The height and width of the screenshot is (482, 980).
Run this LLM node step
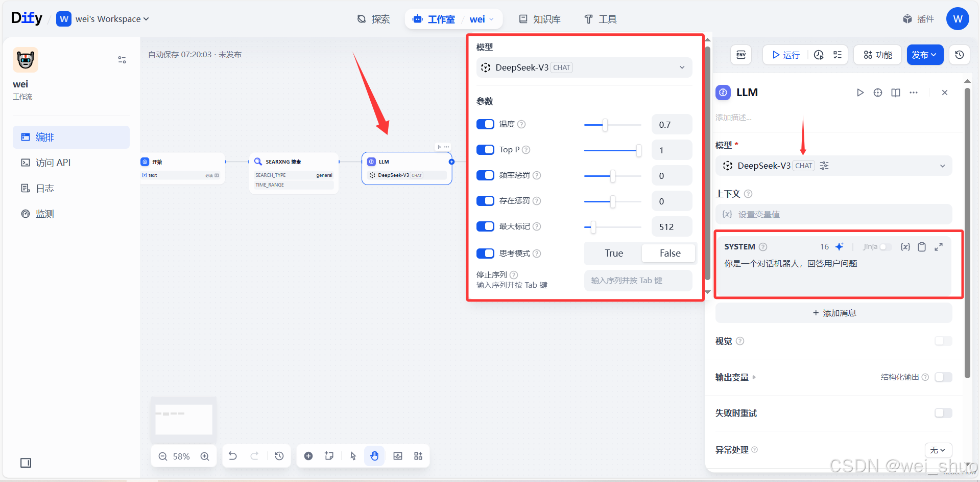(x=860, y=93)
